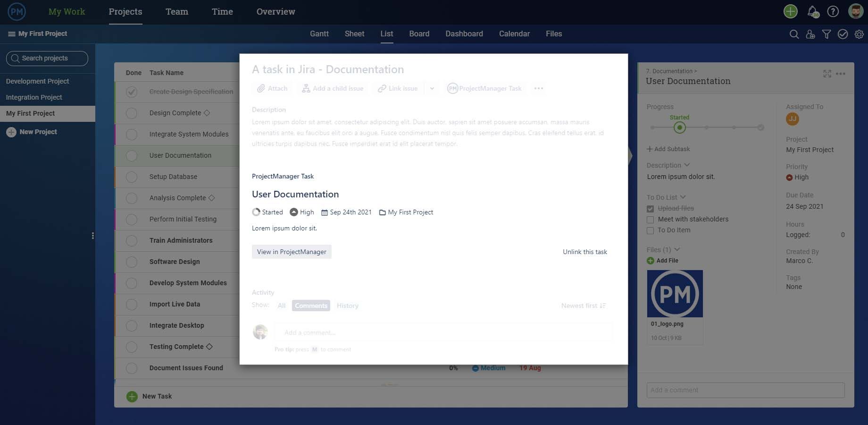Screen dimensions: 868x425
Task: Mark Import Live Data as done
Action: click(132, 305)
